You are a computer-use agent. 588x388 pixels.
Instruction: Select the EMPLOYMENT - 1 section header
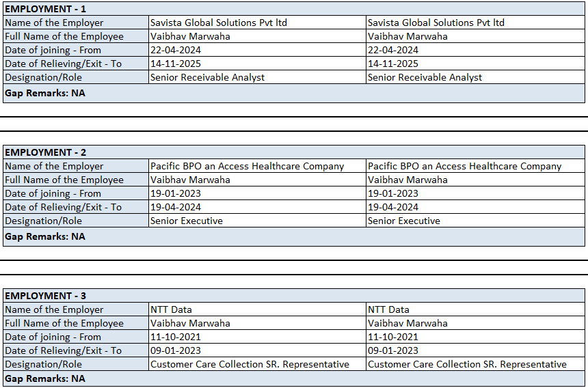point(293,9)
